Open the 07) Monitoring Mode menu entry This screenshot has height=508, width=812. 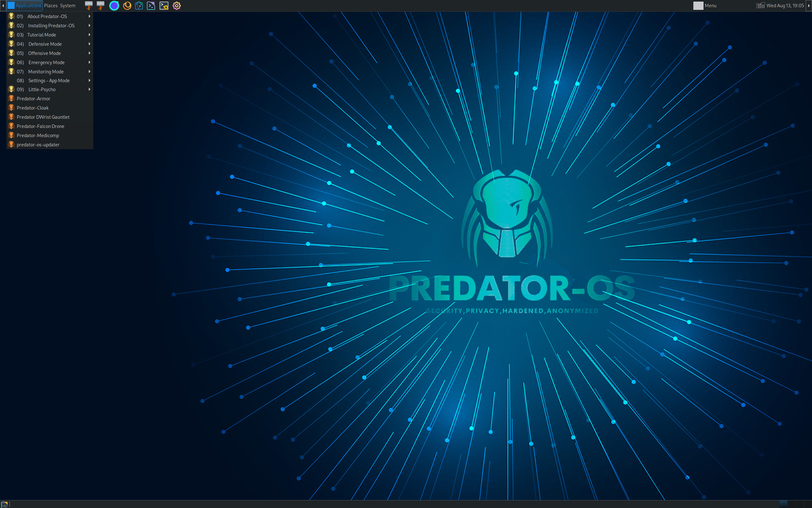point(50,71)
